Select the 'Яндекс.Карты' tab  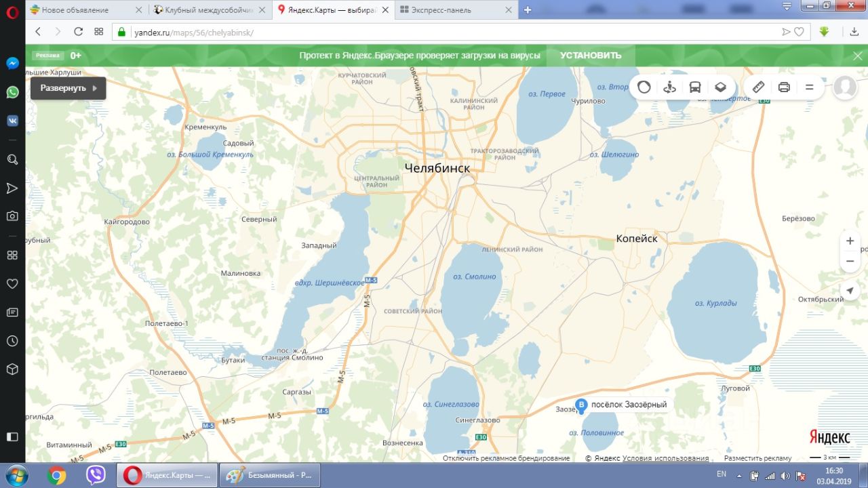click(x=334, y=10)
